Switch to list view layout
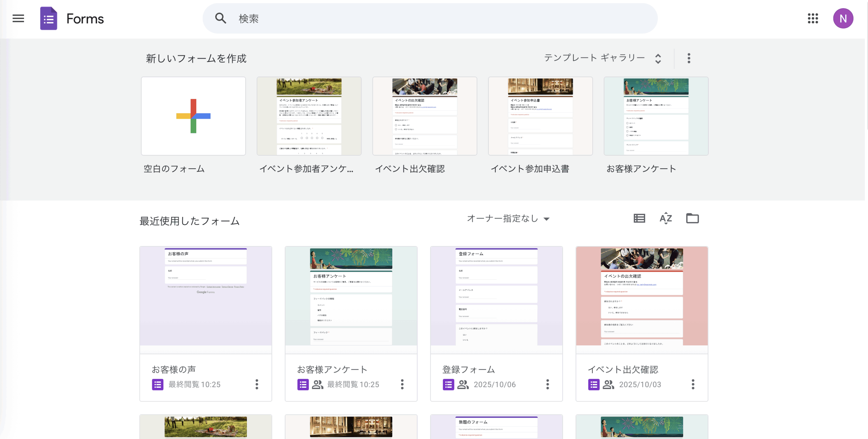Viewport: 868px width, 439px height. tap(639, 218)
